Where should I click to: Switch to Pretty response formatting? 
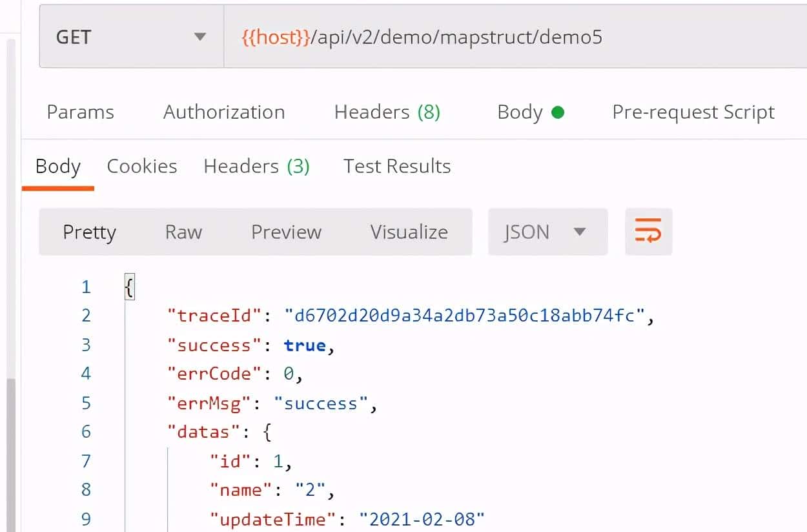[89, 232]
